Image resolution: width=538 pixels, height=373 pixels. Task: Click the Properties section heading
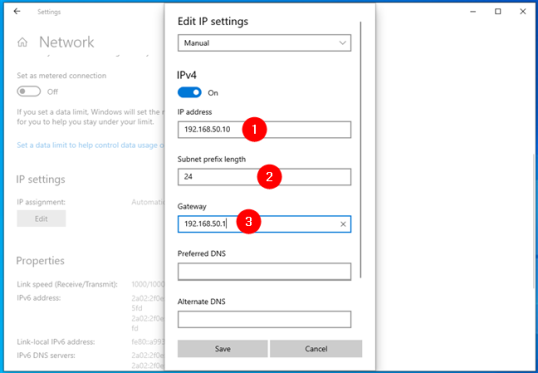pyautogui.click(x=40, y=261)
